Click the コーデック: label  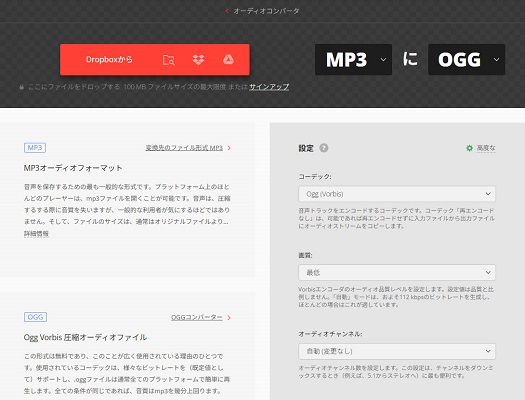(315, 176)
